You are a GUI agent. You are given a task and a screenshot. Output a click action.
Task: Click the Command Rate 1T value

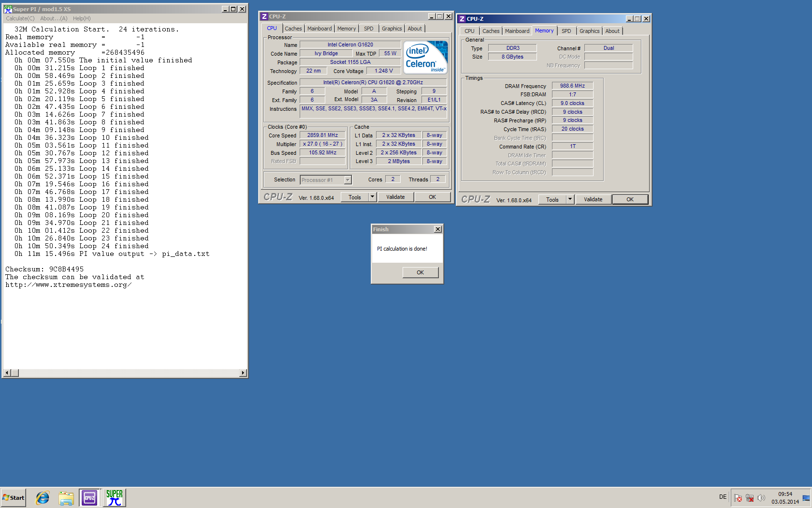[x=572, y=147]
